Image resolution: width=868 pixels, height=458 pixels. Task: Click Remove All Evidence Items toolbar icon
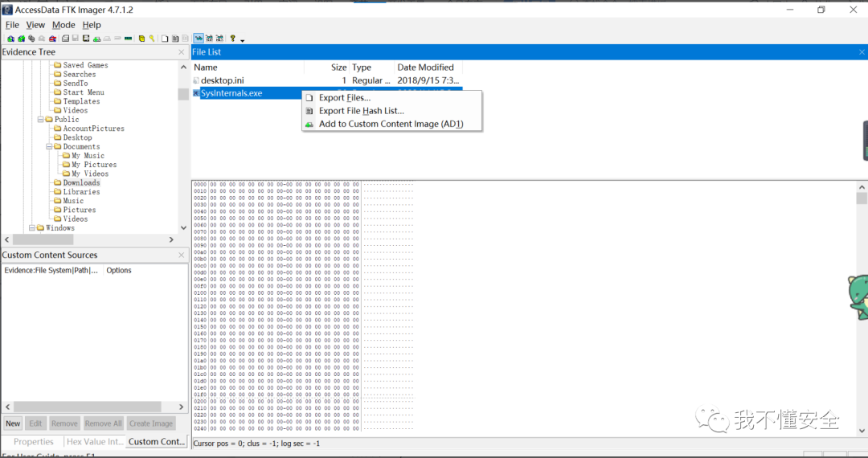coord(52,39)
